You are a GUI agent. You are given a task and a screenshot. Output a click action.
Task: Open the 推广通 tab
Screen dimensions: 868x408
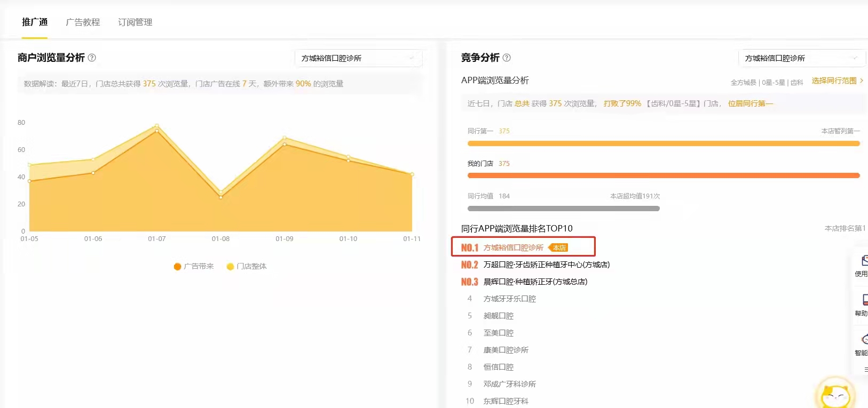tap(35, 22)
